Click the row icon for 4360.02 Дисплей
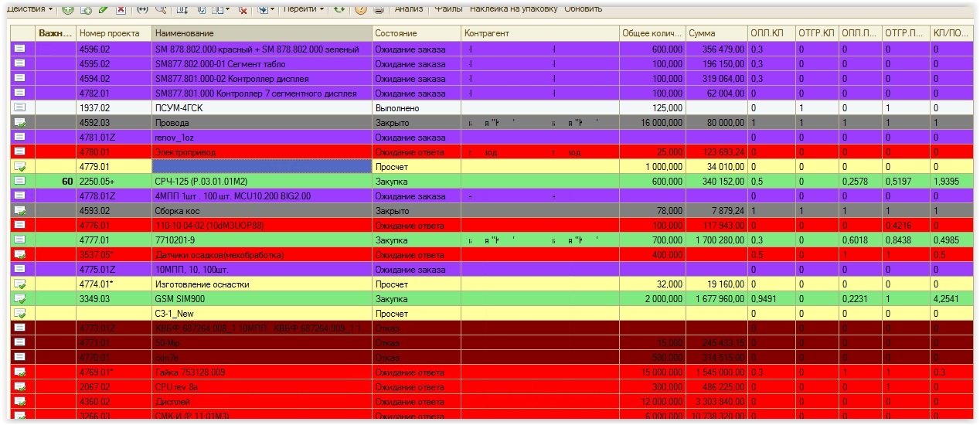Image resolution: width=980 pixels, height=425 pixels. coord(19,401)
